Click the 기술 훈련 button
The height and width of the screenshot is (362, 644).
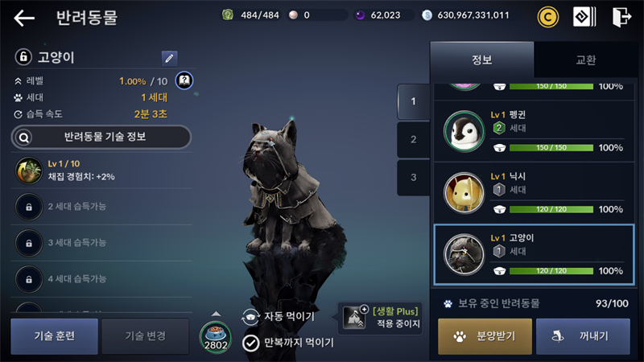pyautogui.click(x=54, y=336)
